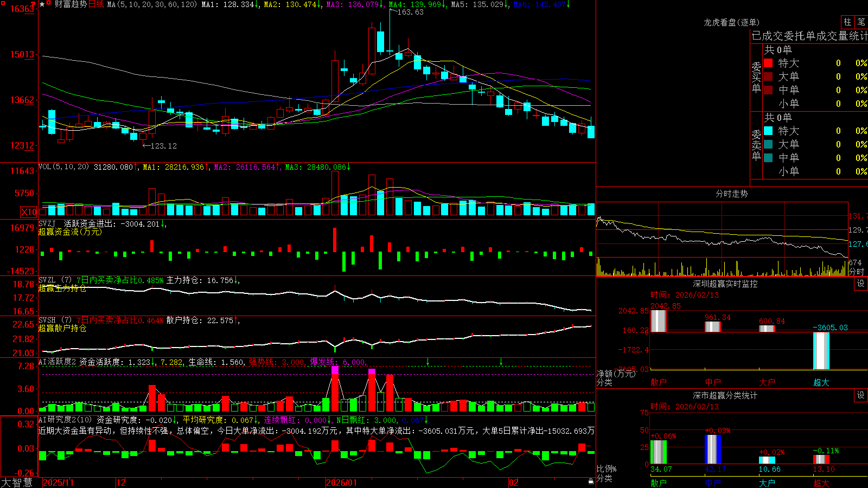This screenshot has width=868, height=488.
Task: Click the blue 42.17 中户 bar
Action: [713, 449]
